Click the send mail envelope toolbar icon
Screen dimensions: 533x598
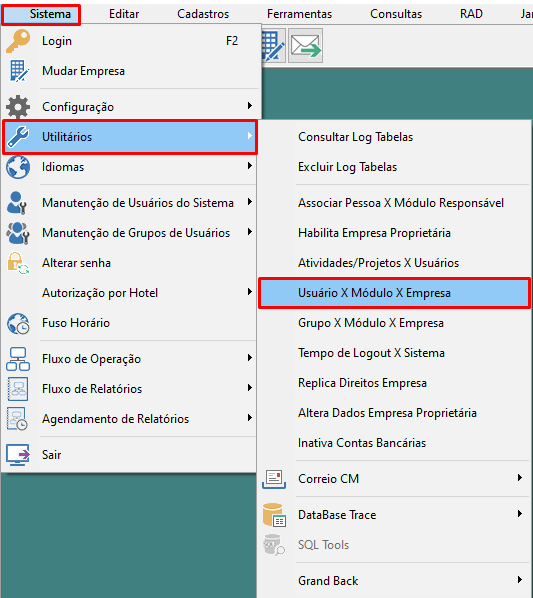[x=305, y=46]
